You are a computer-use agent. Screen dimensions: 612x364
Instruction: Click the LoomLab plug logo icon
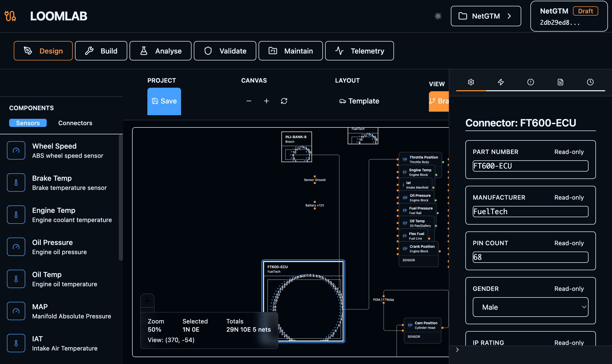point(10,16)
